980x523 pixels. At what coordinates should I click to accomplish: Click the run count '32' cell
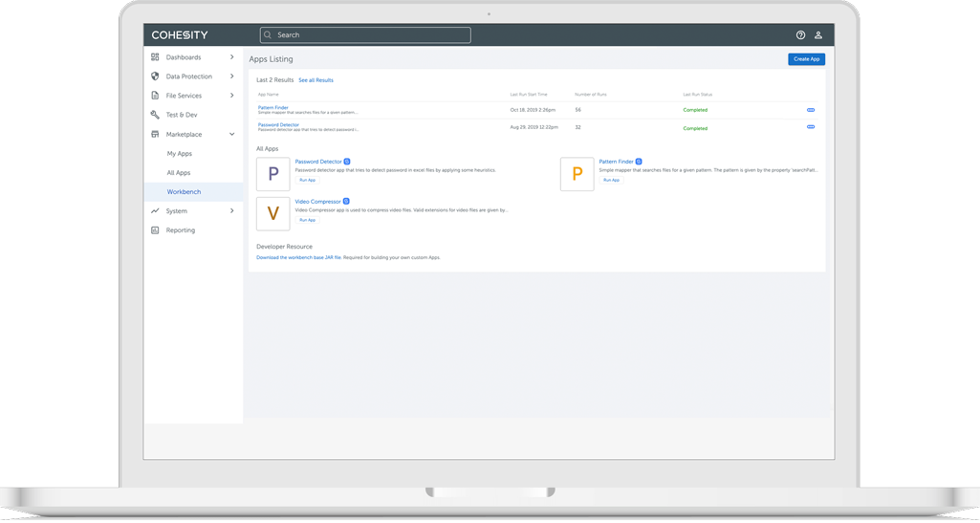tap(578, 127)
